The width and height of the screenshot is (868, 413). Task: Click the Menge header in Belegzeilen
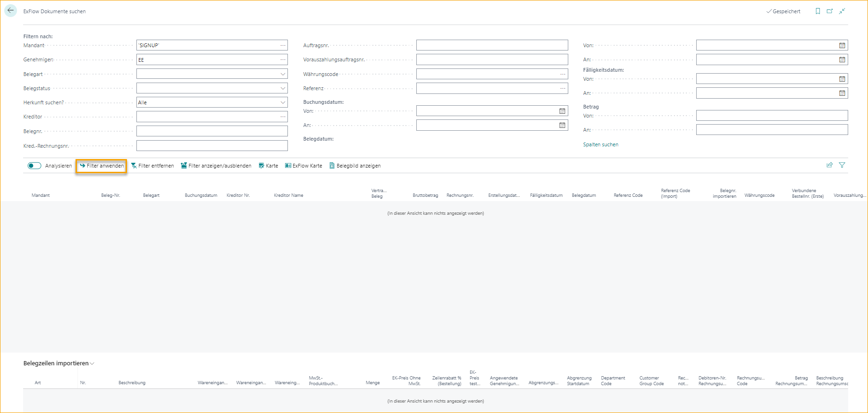pos(372,383)
